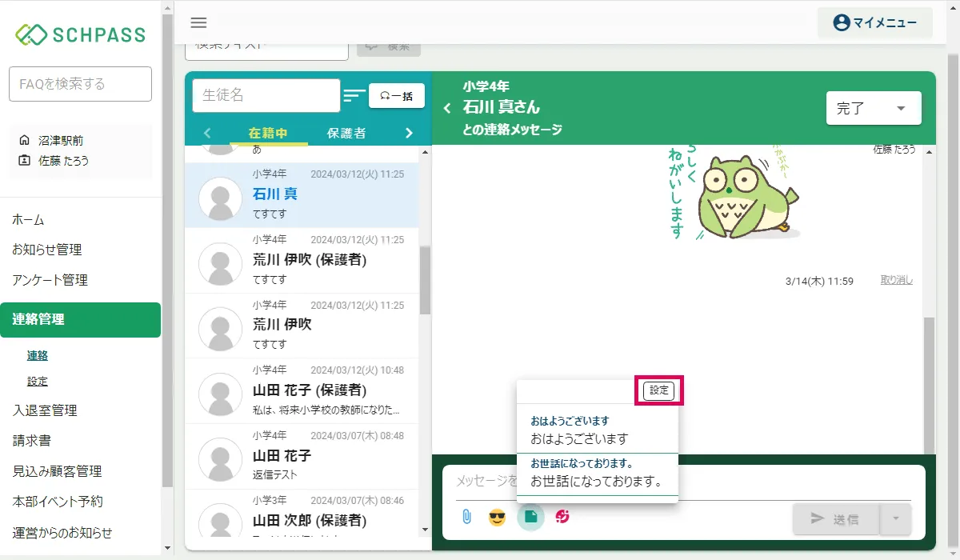Click left arrow of category tabs

[x=207, y=133]
